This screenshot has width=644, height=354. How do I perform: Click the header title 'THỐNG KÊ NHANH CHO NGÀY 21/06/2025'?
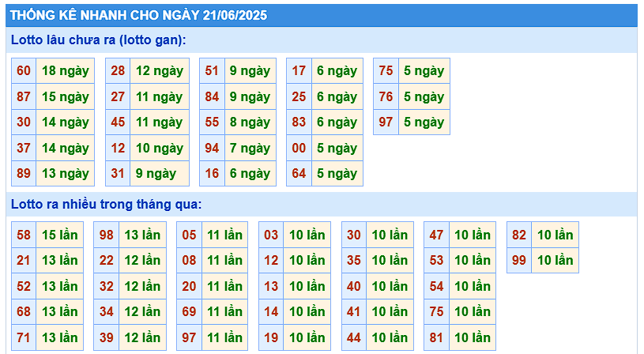pos(138,15)
